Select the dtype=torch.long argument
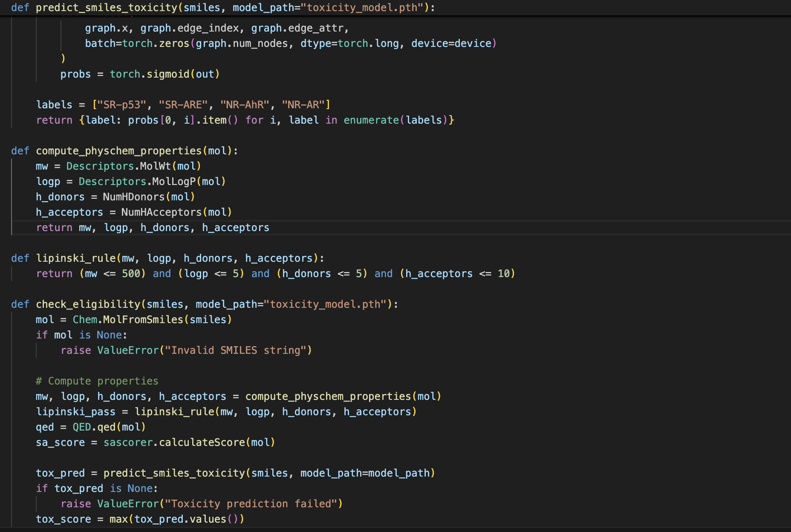The width and height of the screenshot is (791, 532). pyautogui.click(x=349, y=43)
